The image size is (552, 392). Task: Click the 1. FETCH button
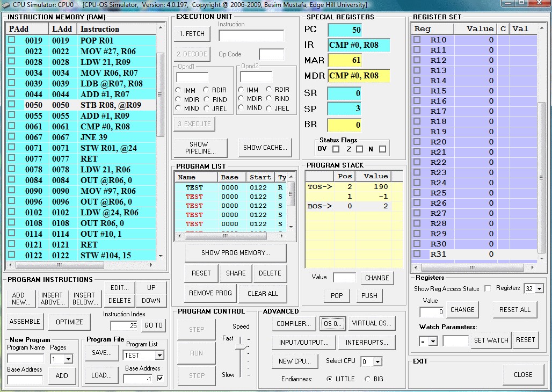tap(192, 34)
